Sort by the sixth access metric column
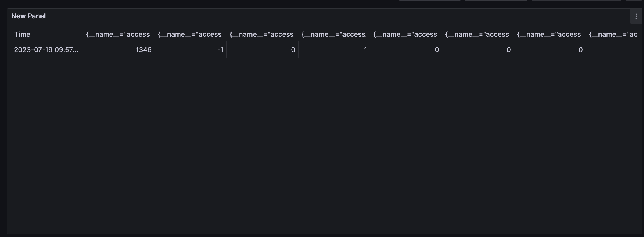Screen dimensions: 644x237 [x=477, y=34]
